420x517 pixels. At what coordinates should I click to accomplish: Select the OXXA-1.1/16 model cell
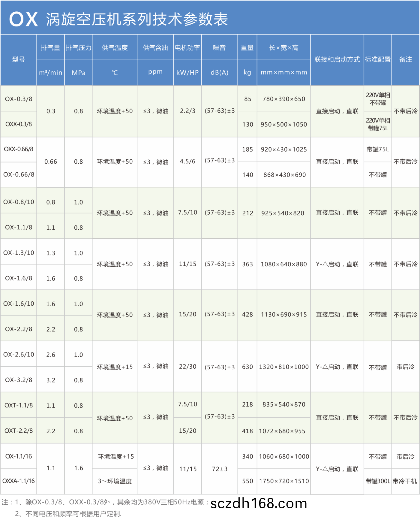19,481
